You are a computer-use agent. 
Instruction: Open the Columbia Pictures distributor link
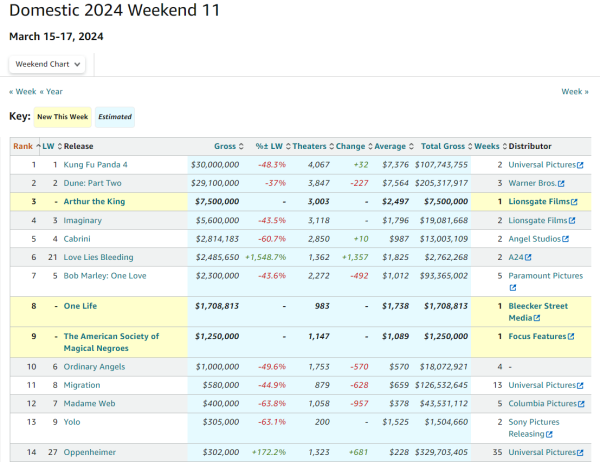coord(543,403)
